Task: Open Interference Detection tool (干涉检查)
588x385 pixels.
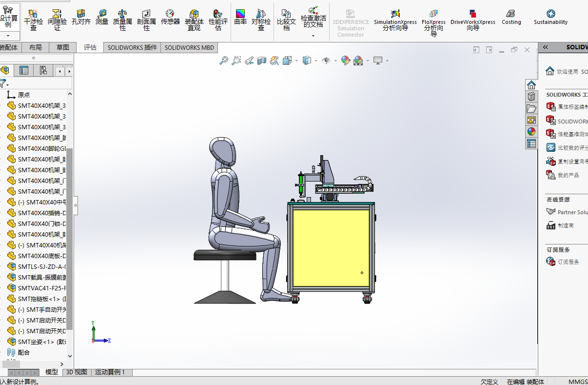Action: (33, 20)
